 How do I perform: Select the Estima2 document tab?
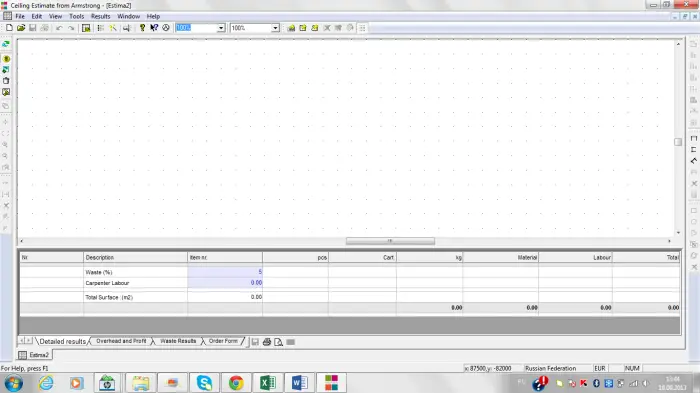coord(34,355)
